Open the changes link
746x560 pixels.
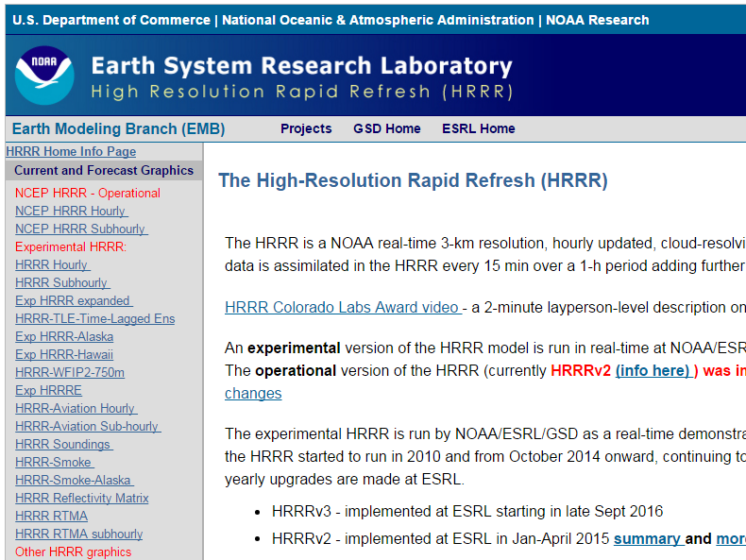(x=253, y=394)
